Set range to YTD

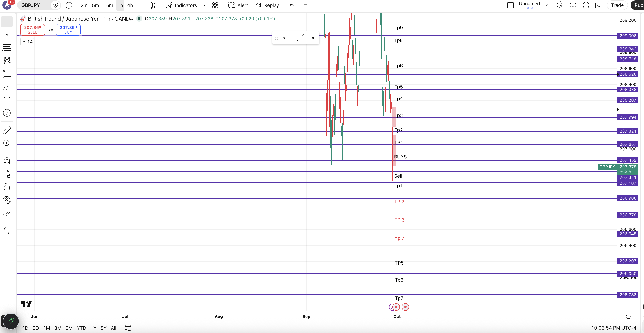point(81,328)
